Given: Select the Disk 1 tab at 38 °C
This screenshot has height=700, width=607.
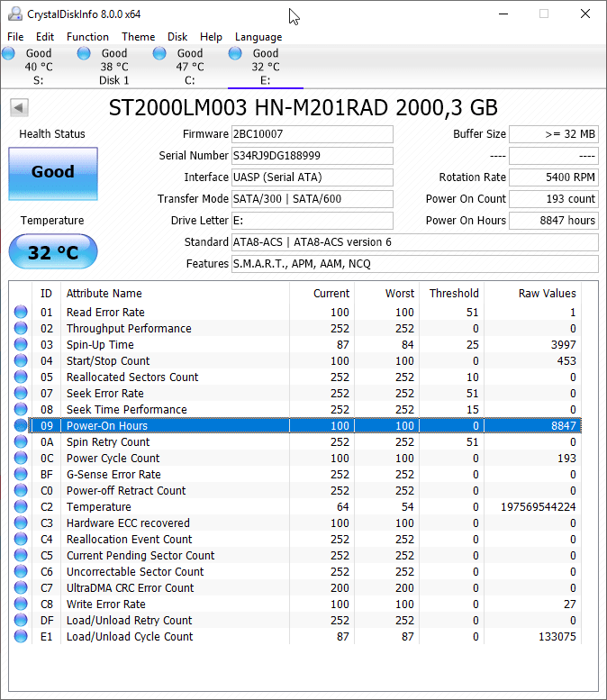Looking at the screenshot, I should (x=114, y=67).
